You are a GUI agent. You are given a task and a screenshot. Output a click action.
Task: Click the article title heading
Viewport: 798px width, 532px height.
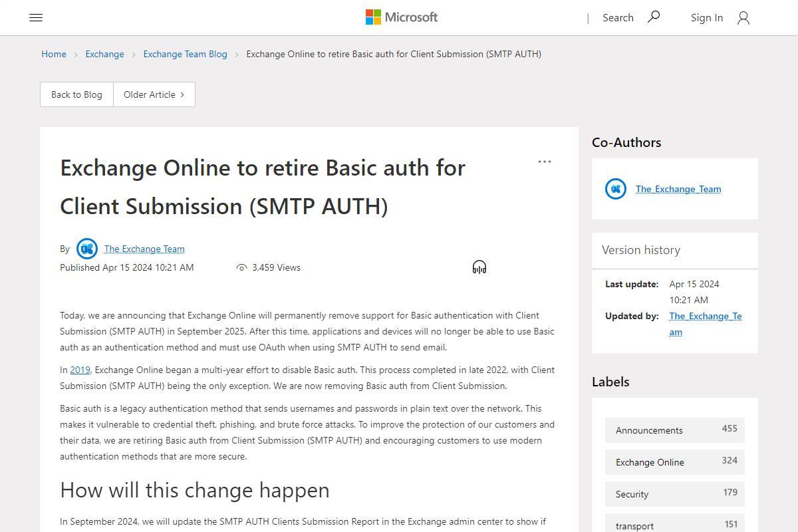click(263, 187)
